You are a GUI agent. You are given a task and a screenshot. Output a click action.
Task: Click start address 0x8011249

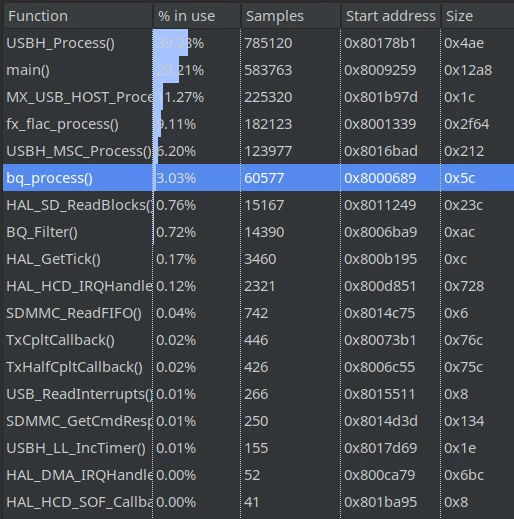(380, 205)
